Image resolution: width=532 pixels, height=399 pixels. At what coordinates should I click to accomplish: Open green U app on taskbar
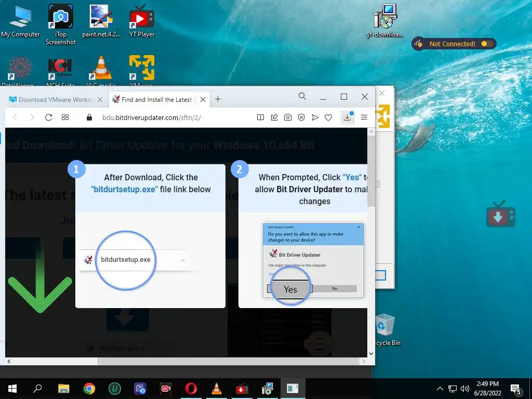[115, 389]
